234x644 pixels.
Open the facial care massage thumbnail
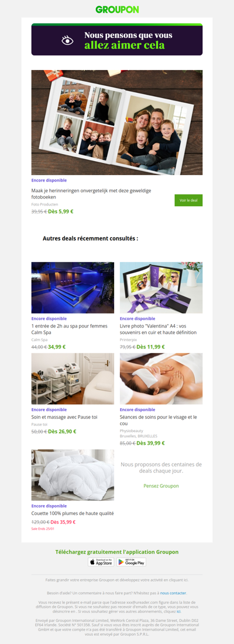pos(161,379)
